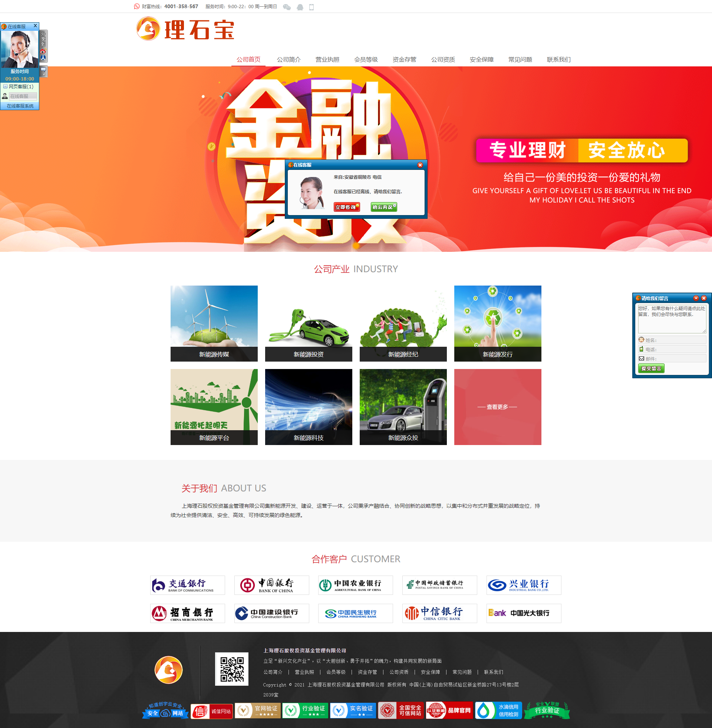The width and height of the screenshot is (712, 728).
Task: Click the 全国安全可信网站 badge
Action: 401,711
